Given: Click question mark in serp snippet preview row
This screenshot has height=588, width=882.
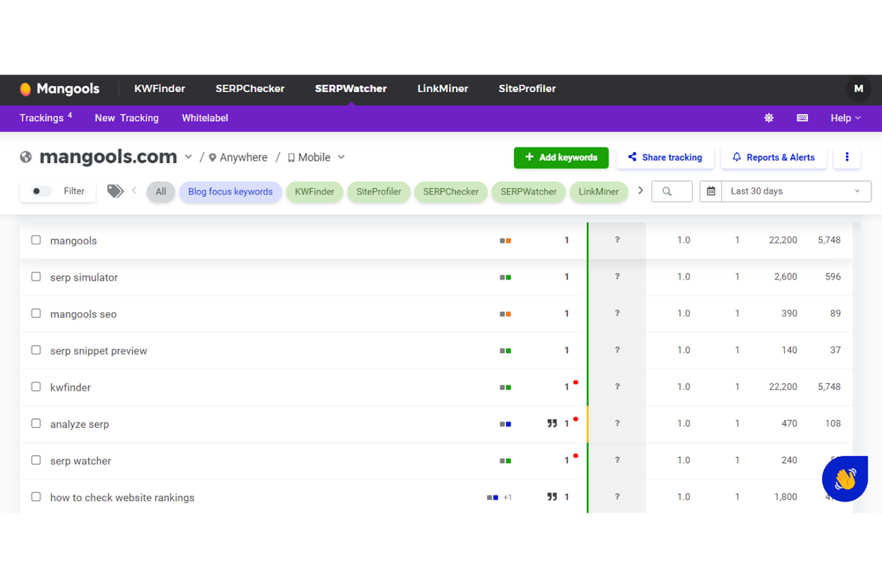Looking at the screenshot, I should [617, 350].
